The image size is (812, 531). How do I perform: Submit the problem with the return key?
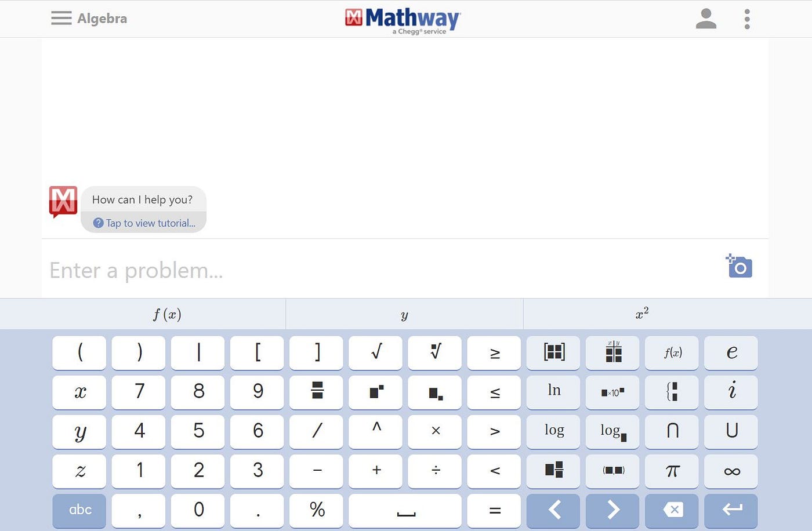tap(731, 510)
